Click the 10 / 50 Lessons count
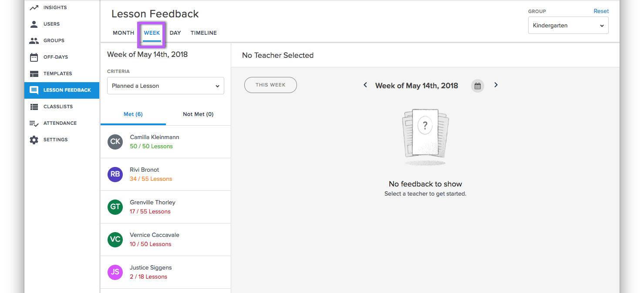644x293 pixels. pyautogui.click(x=151, y=244)
